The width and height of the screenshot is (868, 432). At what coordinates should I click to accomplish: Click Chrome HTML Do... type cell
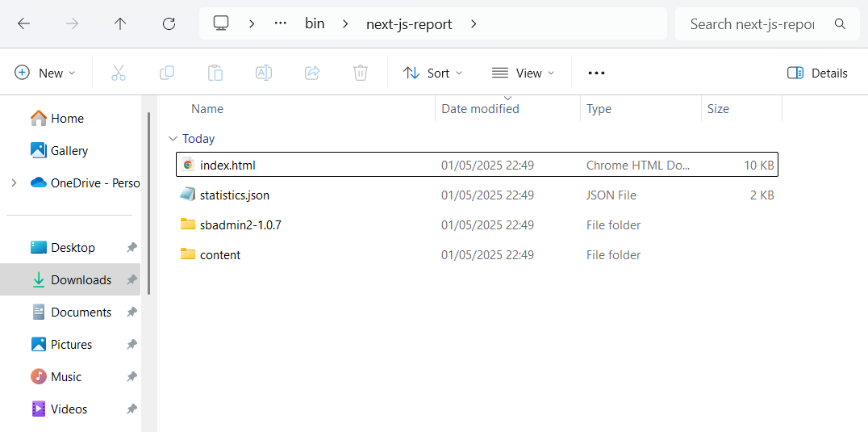coord(638,165)
